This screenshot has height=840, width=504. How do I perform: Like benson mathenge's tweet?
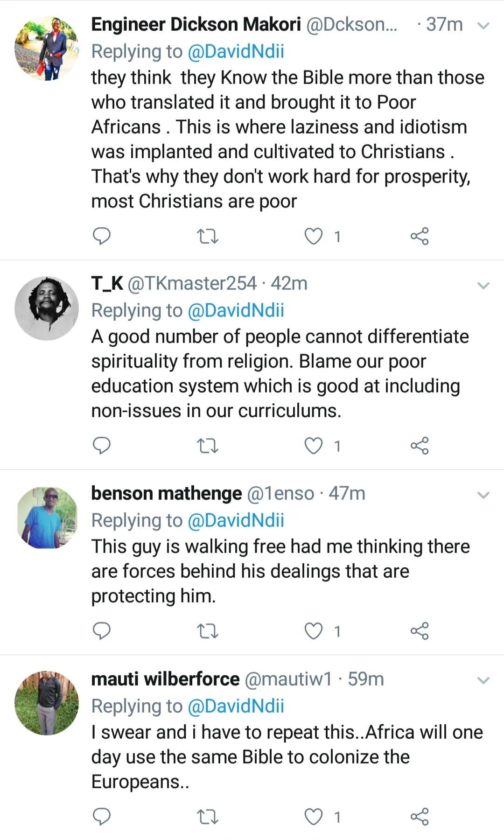(x=314, y=631)
